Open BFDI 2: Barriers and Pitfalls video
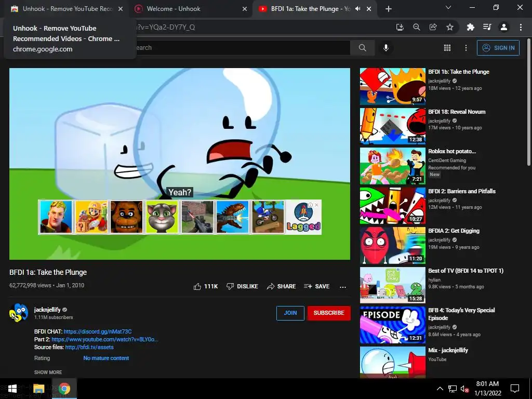Viewport: 532px width, 399px height. (462, 191)
